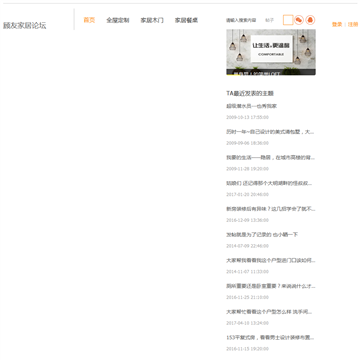The width and height of the screenshot is (360, 360).
Task: Open thread 厨房重要还是卧室重要
Action: pyautogui.click(x=271, y=286)
